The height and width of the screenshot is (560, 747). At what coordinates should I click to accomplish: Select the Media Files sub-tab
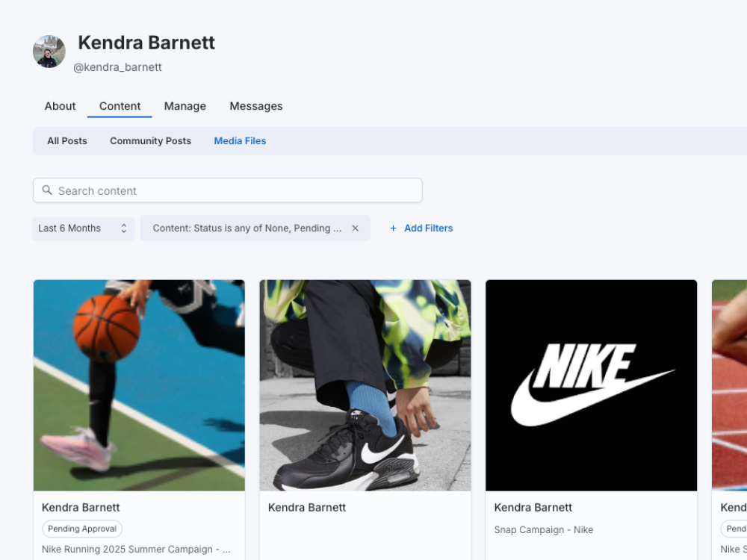240,141
